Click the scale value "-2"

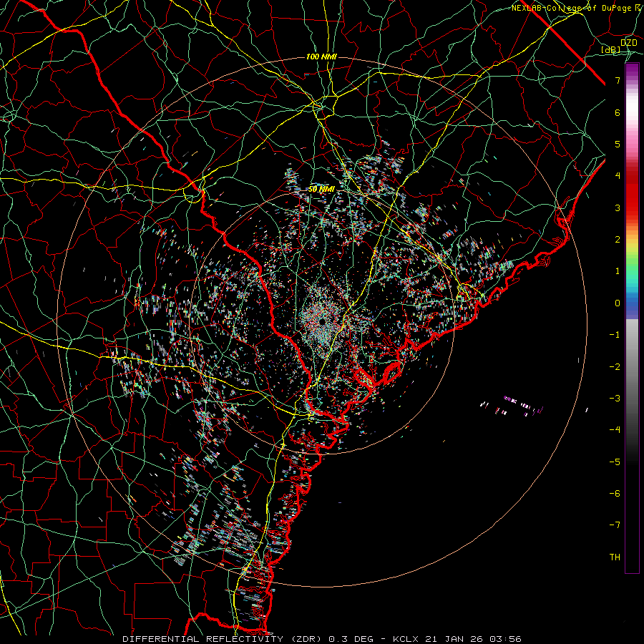tap(615, 367)
